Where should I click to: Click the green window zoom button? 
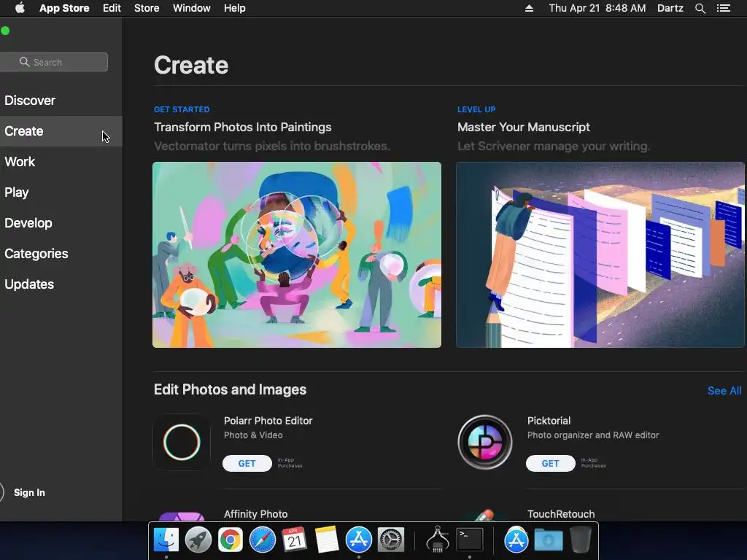(x=5, y=31)
